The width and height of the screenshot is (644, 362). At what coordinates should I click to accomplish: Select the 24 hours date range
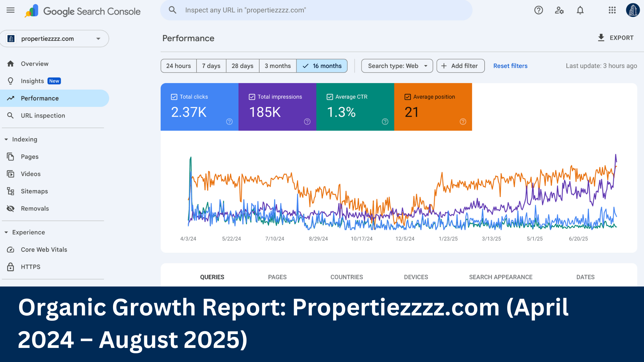[178, 66]
